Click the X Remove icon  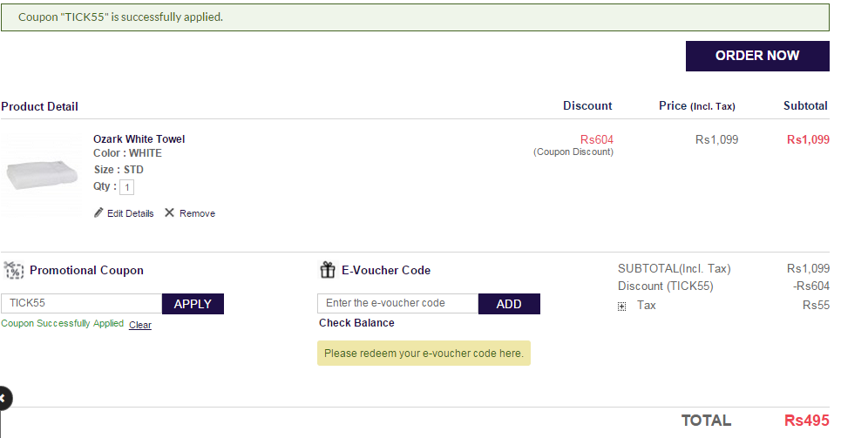pos(169,212)
